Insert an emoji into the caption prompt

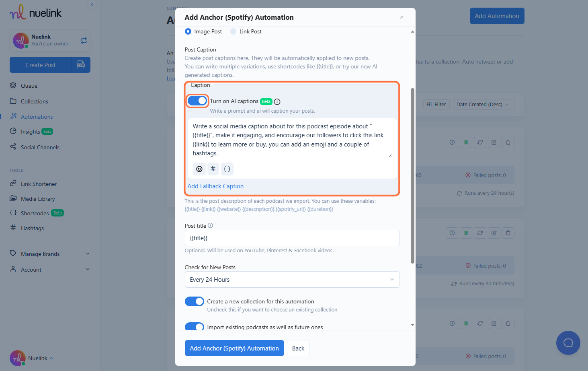click(x=199, y=169)
